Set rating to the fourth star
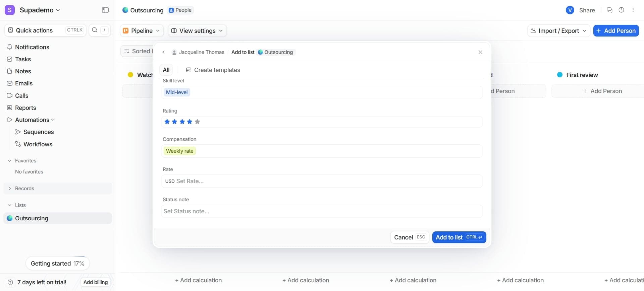 point(190,122)
